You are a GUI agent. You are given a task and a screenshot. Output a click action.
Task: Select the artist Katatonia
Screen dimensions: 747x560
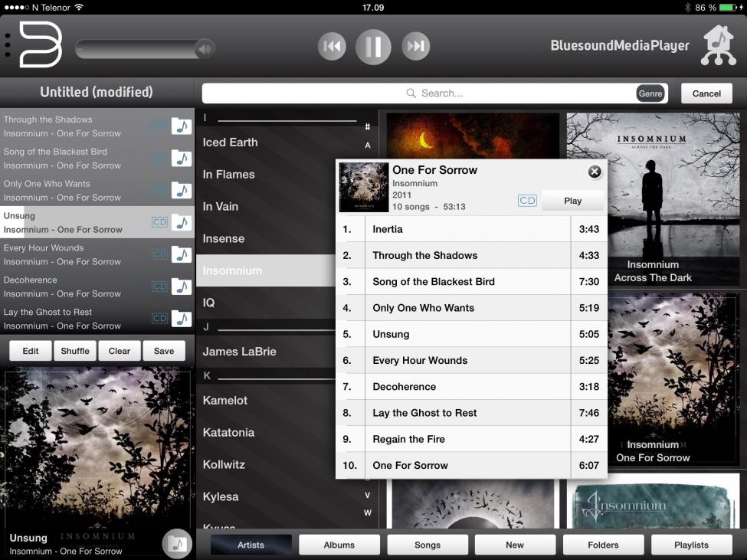266,432
